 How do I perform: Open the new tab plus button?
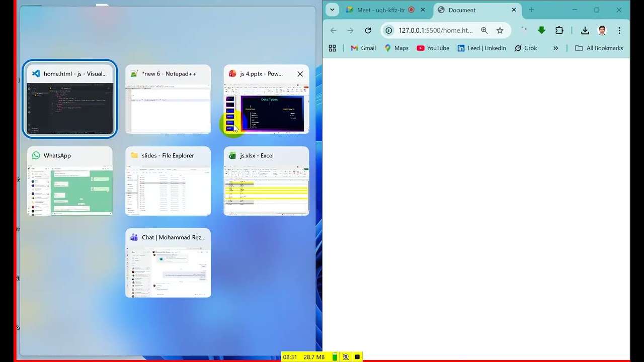click(531, 10)
